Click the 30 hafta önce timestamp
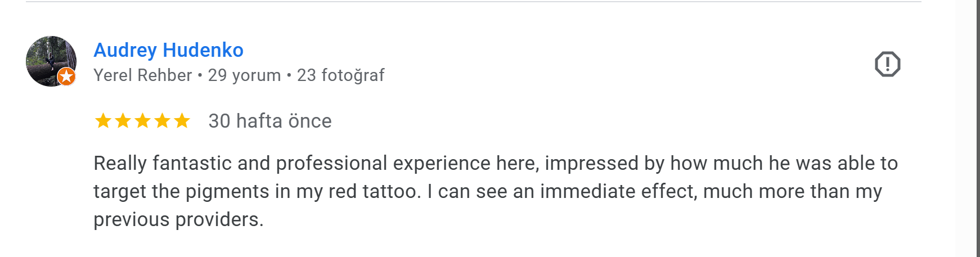Image resolution: width=980 pixels, height=257 pixels. 270,121
